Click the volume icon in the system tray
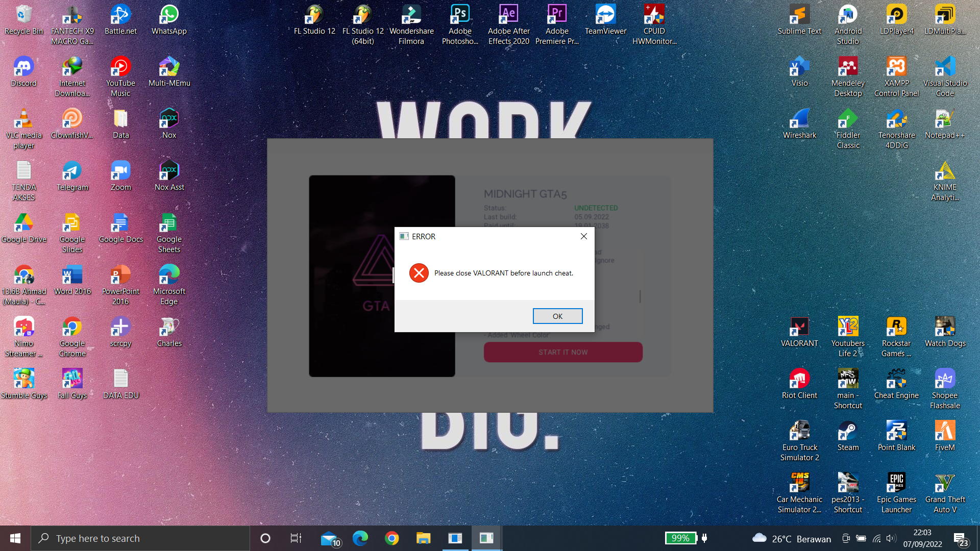 (x=891, y=539)
